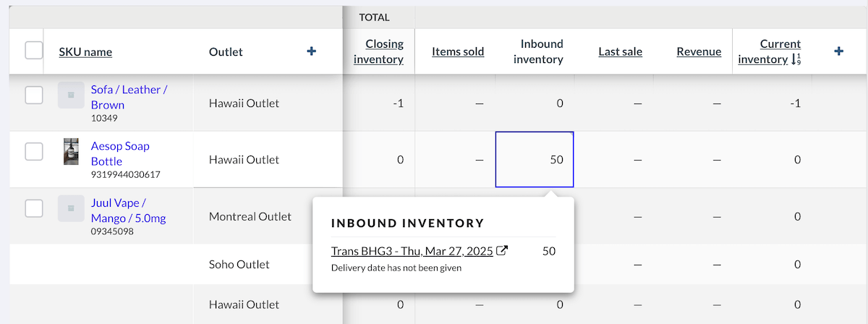Toggle the select-all checkbox in header

pyautogui.click(x=34, y=51)
